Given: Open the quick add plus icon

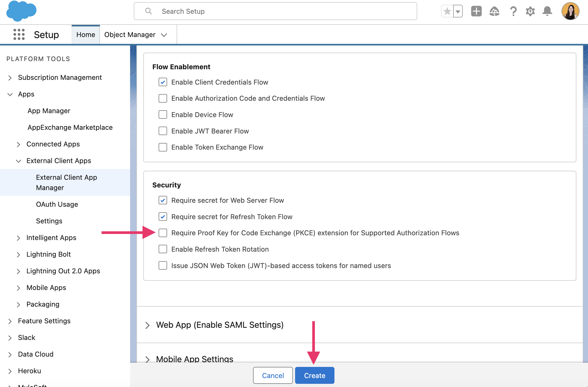Looking at the screenshot, I should click(476, 11).
